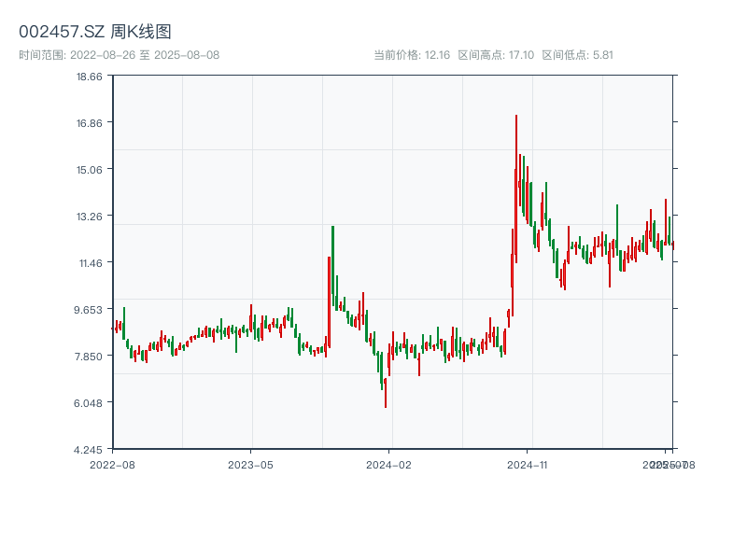This screenshot has width=747, height=560.
Task: Click the 7.850 y-axis price label
Action: (x=90, y=357)
